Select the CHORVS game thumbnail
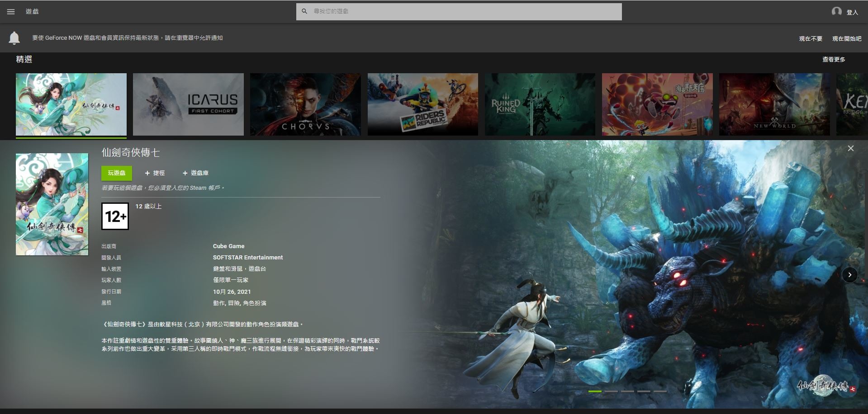Viewport: 868px width, 414px height. [305, 104]
